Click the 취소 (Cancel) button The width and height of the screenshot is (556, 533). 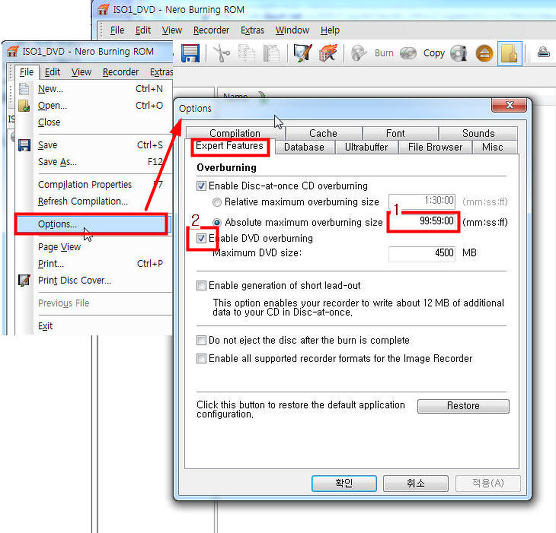point(416,483)
